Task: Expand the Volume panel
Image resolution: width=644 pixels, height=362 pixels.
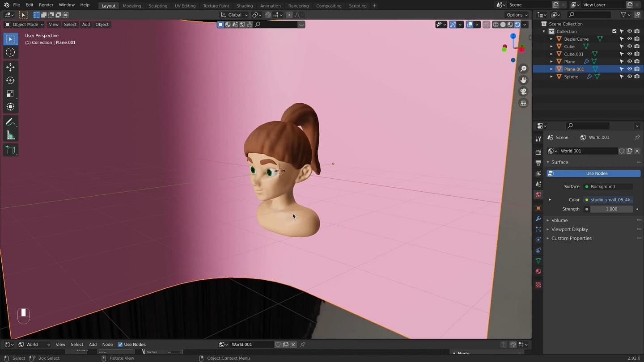Action: [559, 220]
